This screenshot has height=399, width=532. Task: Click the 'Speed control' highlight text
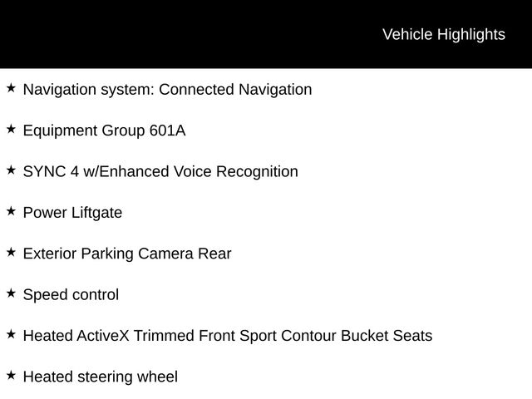71,295
